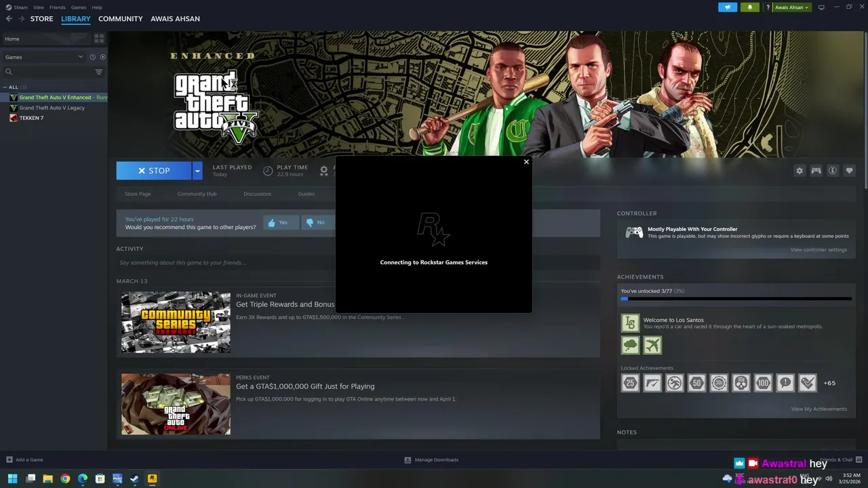Click the airplane unlocked achievement icon

coord(652,345)
